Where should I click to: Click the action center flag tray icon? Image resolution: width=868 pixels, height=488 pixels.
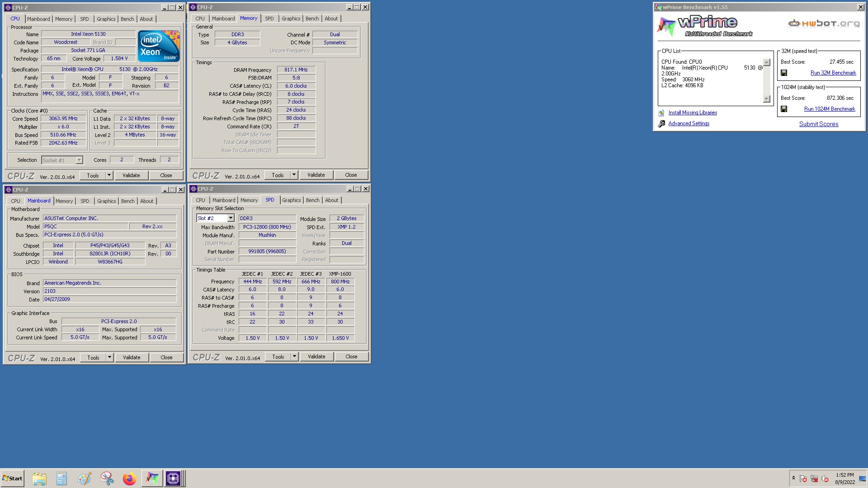(803, 479)
